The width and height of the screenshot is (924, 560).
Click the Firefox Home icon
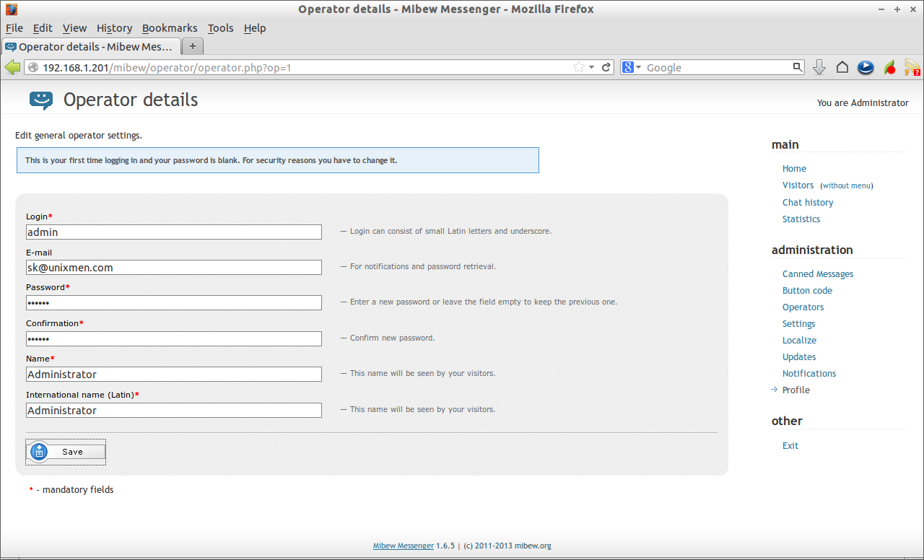(x=842, y=67)
